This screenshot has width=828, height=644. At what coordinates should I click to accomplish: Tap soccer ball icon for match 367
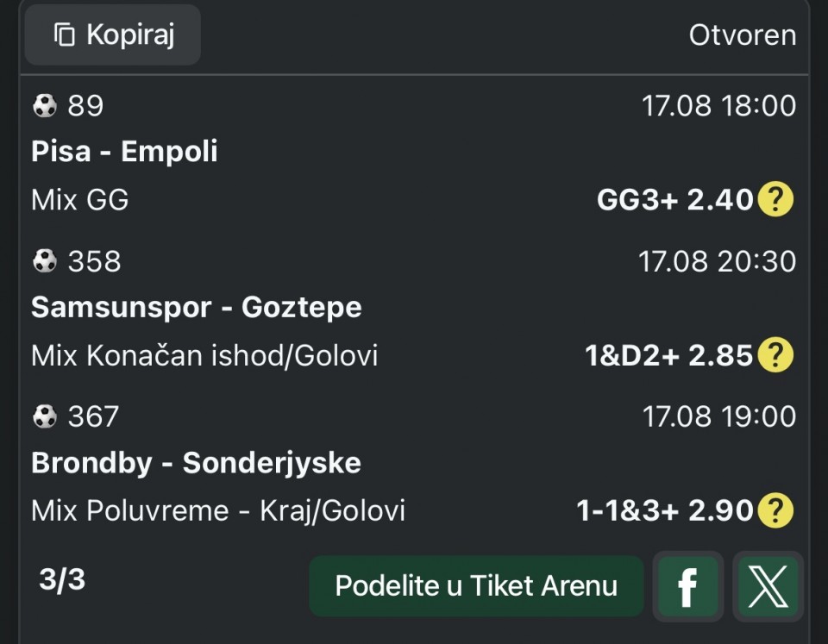point(44,416)
